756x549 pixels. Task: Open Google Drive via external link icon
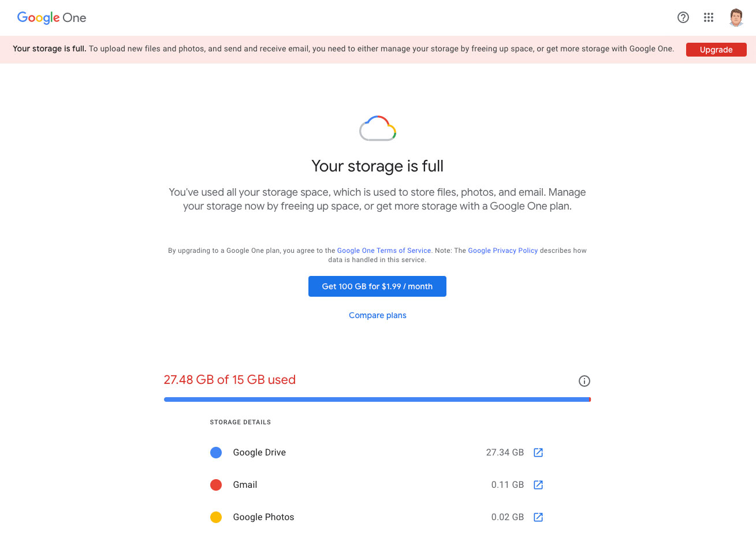coord(538,453)
